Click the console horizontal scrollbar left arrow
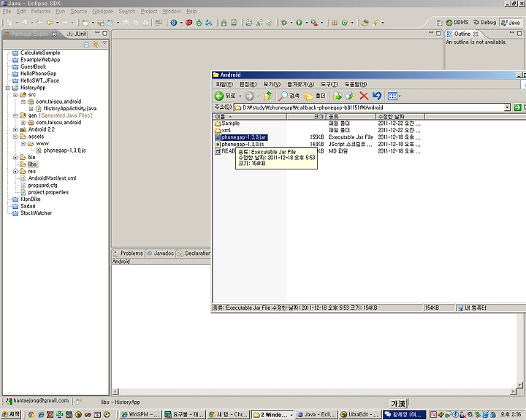Screen dimensions: 526x420 115,392
